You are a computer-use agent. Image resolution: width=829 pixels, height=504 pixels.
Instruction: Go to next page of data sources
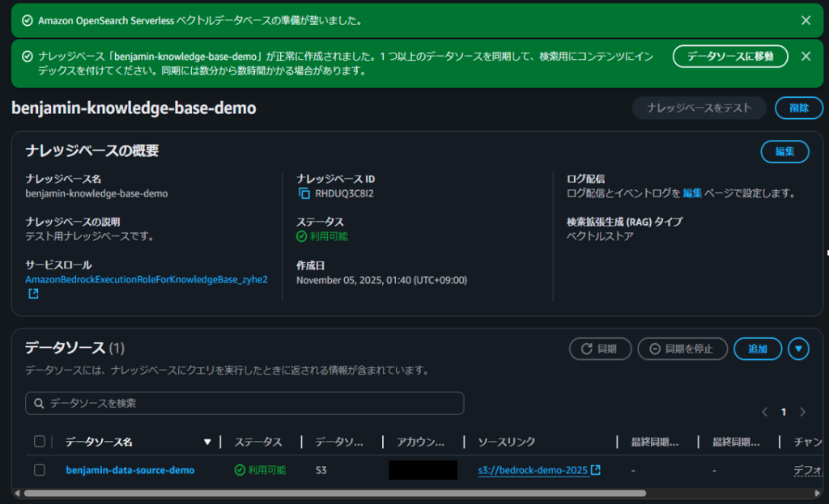pos(802,412)
